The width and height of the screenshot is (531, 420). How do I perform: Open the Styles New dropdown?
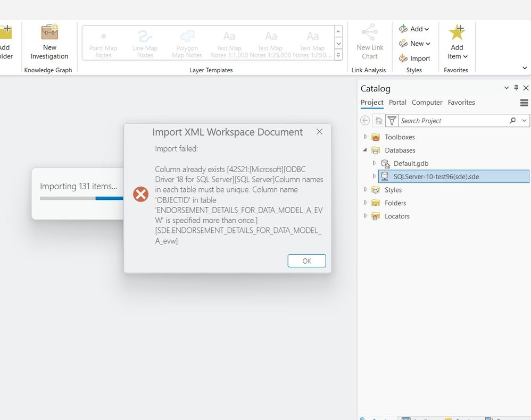pos(414,44)
